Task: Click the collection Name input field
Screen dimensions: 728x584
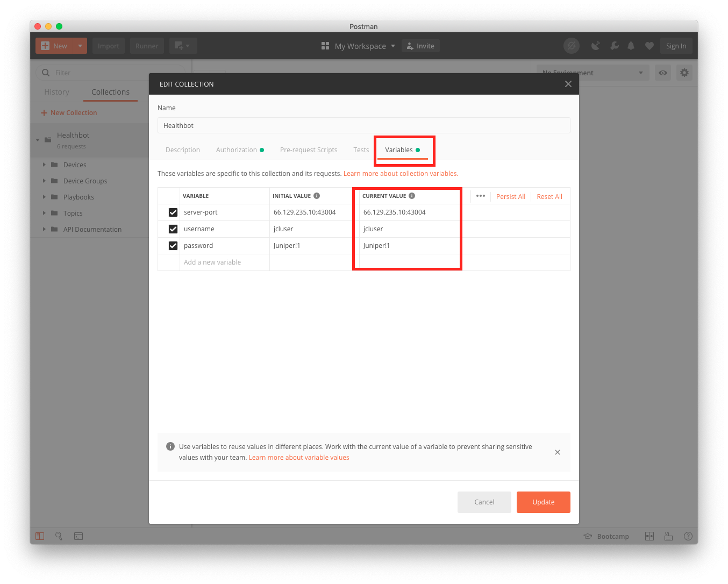Action: click(x=364, y=125)
